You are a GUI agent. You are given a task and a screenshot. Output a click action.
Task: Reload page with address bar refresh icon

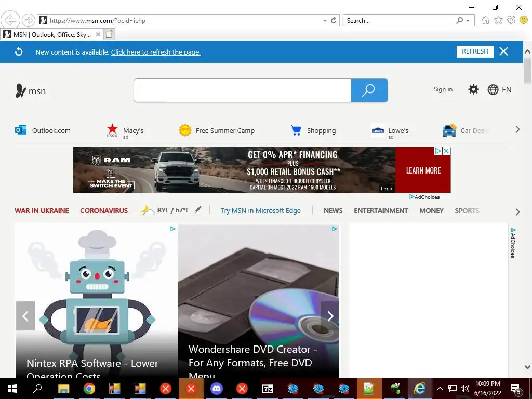coord(334,20)
